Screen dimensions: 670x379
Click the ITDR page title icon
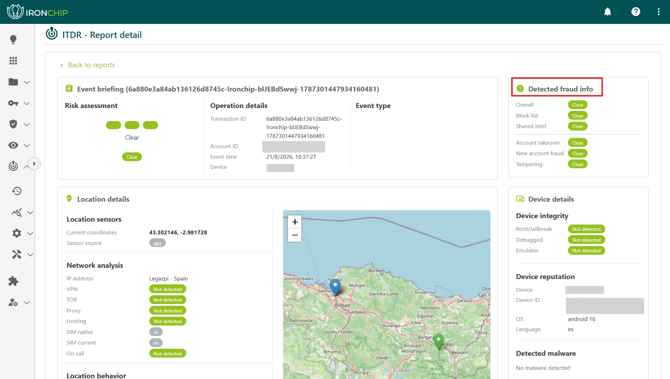click(52, 33)
